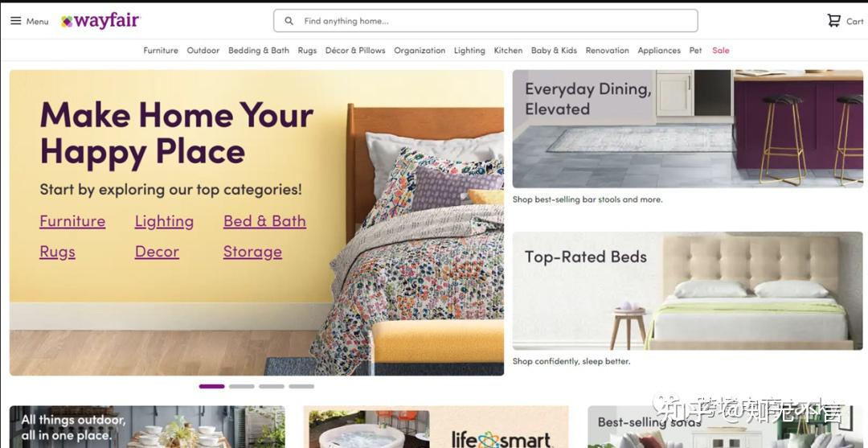Open the hamburger Menu icon
Screen dimensions: 868x448
click(16, 21)
